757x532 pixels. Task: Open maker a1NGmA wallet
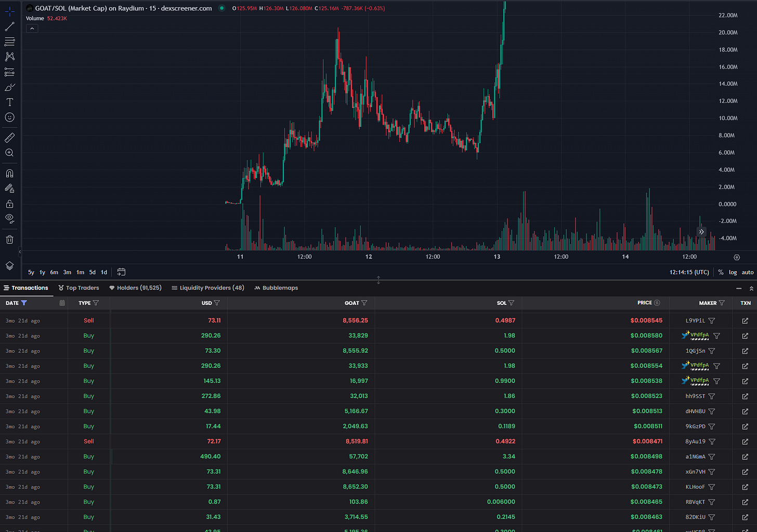[x=695, y=457]
